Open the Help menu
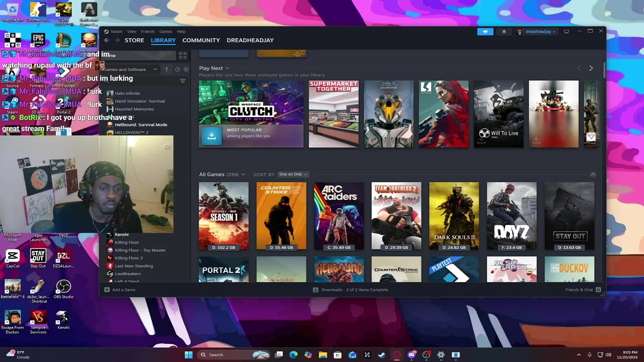Image resolution: width=644 pixels, height=362 pixels. click(x=181, y=31)
